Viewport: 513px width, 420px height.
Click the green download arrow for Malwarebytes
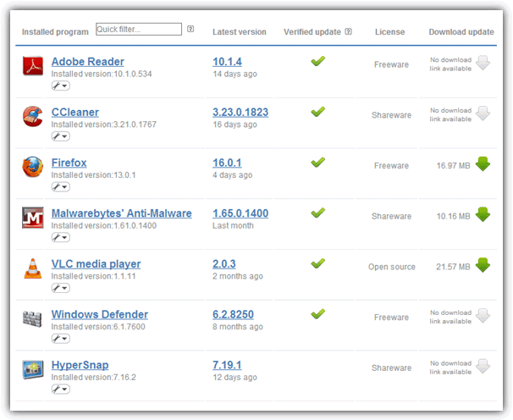[483, 214]
